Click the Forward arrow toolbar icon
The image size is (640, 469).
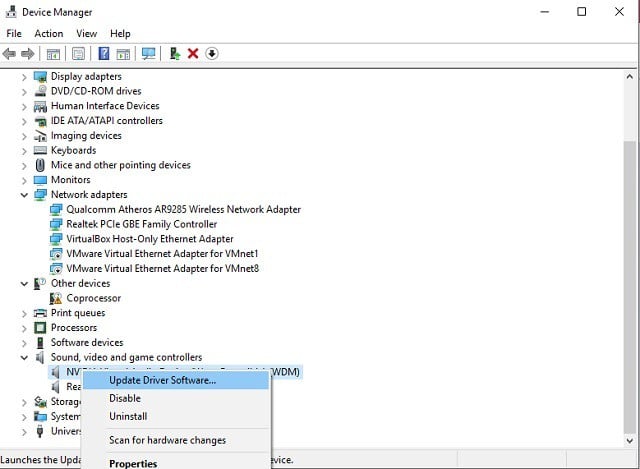[27, 53]
